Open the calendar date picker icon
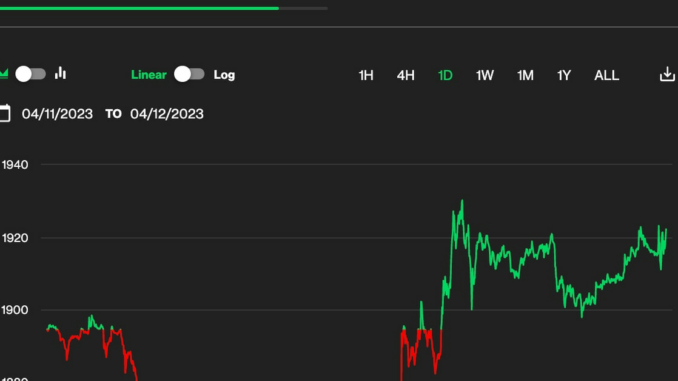The height and width of the screenshot is (381, 678). tap(5, 114)
